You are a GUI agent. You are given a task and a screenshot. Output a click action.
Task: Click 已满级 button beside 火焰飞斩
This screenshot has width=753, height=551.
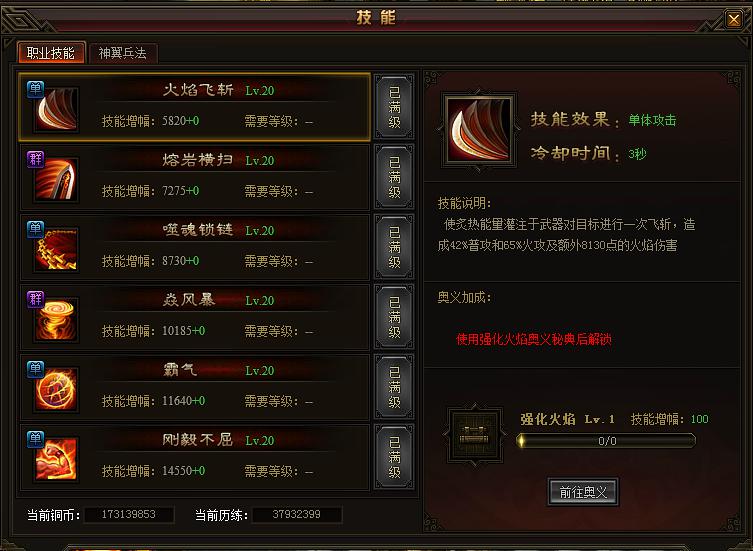(394, 107)
